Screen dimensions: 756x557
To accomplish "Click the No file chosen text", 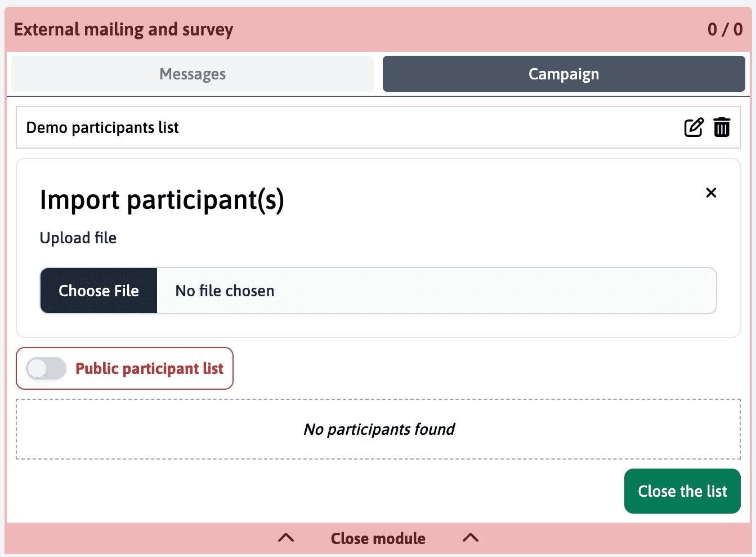I will 225,291.
